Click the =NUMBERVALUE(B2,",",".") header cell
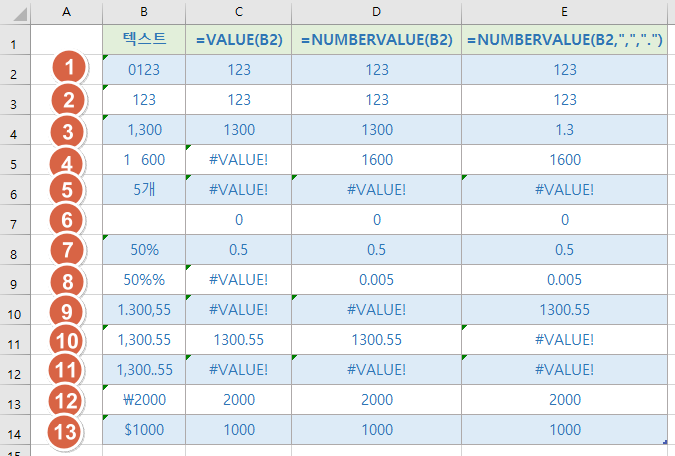The image size is (675, 456). click(564, 40)
